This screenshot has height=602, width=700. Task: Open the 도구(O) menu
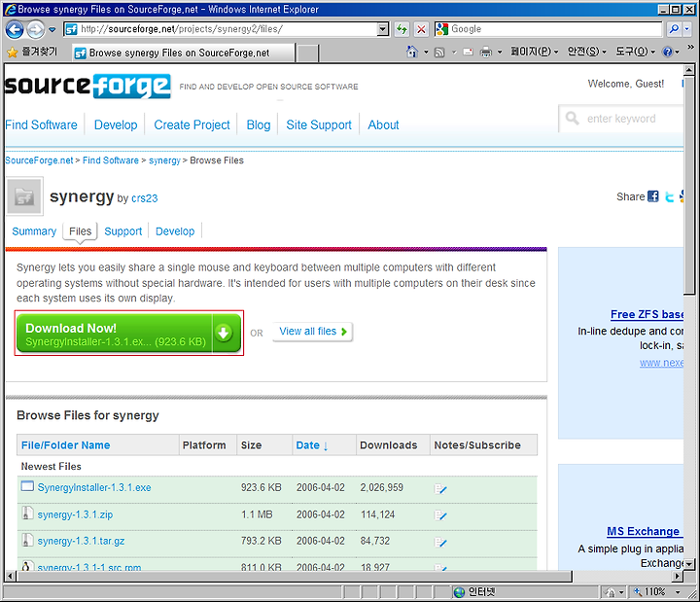point(635,52)
